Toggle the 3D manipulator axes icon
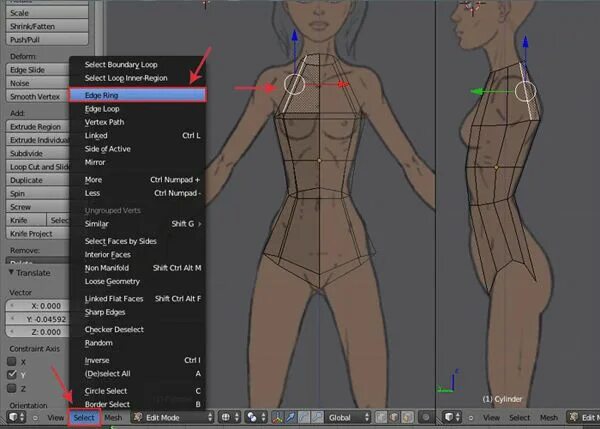The width and height of the screenshot is (600, 429). [x=277, y=417]
